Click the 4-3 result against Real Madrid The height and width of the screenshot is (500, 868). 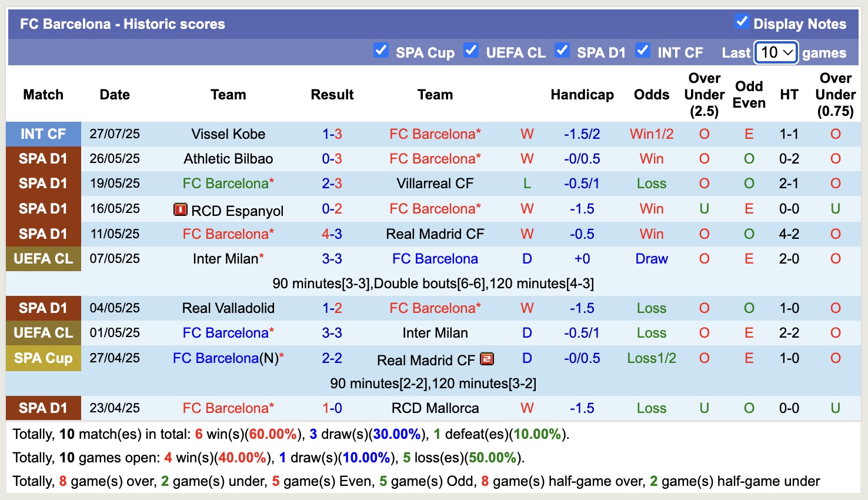tap(332, 234)
